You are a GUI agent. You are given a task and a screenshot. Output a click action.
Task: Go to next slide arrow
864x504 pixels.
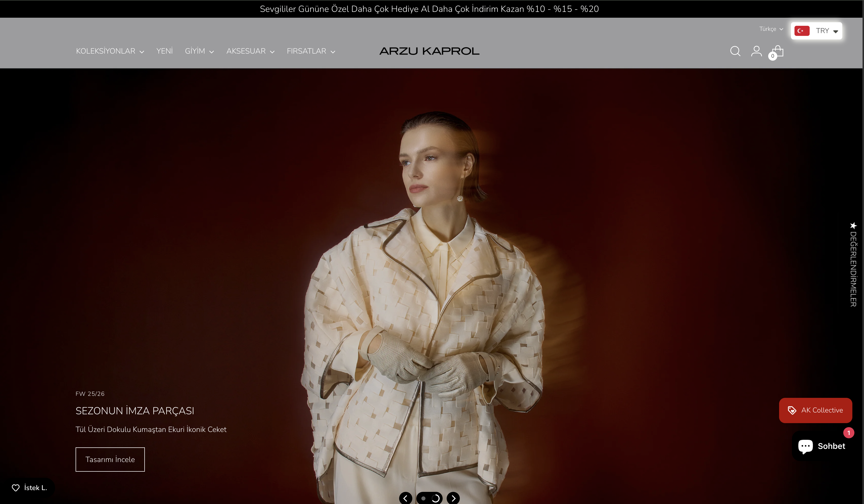click(x=453, y=498)
